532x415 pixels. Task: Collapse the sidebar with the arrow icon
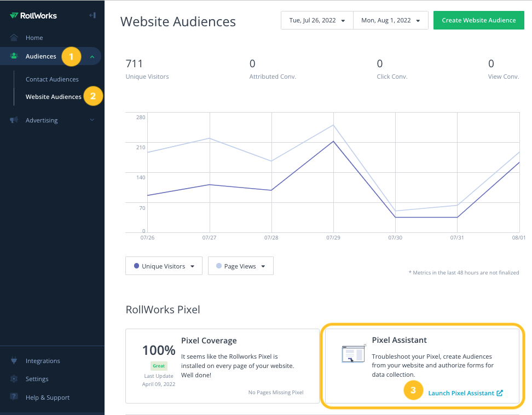tap(92, 15)
